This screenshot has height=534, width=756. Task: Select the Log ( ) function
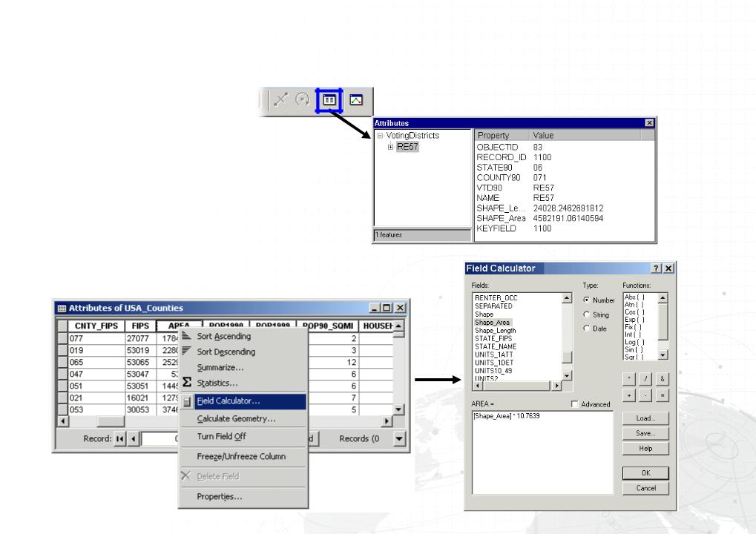tap(634, 342)
